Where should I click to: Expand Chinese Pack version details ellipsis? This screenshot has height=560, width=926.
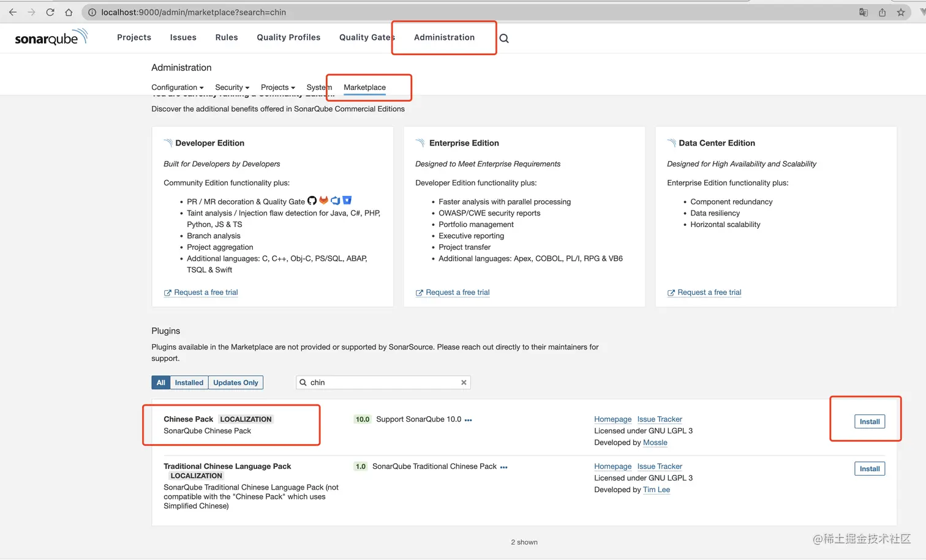click(x=469, y=420)
